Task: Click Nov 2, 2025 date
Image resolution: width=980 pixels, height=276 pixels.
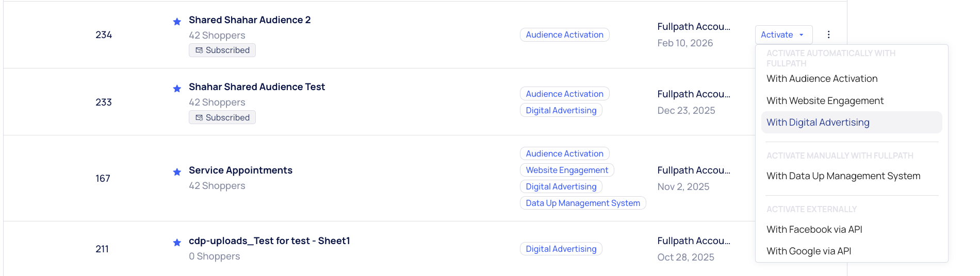Action: tap(683, 187)
